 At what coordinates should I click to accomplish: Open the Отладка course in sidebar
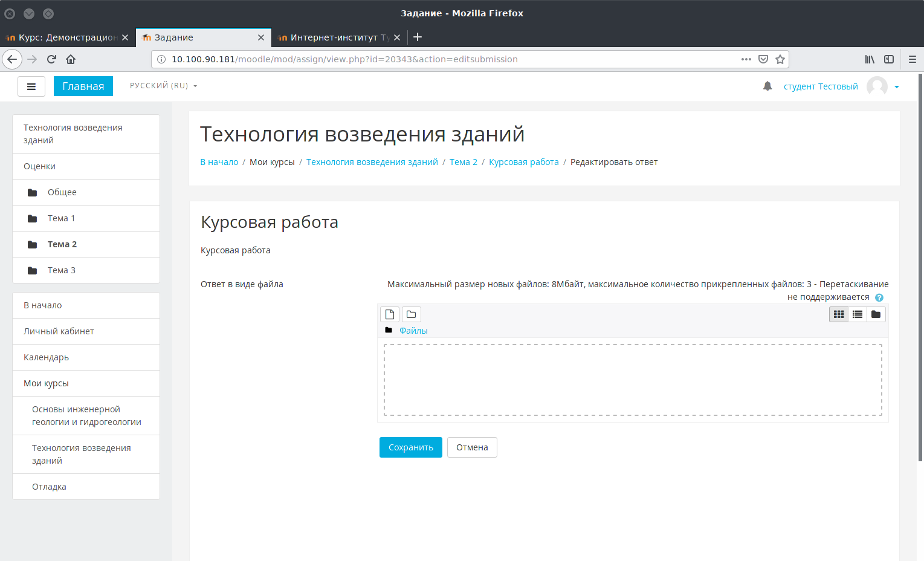pyautogui.click(x=86, y=487)
